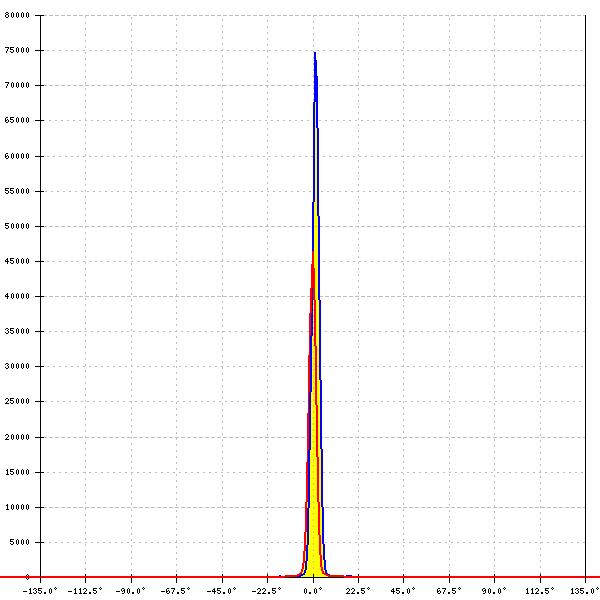Image resolution: width=600 pixels, height=600 pixels.
Task: Click the 22.5° x-axis label
Action: click(358, 590)
